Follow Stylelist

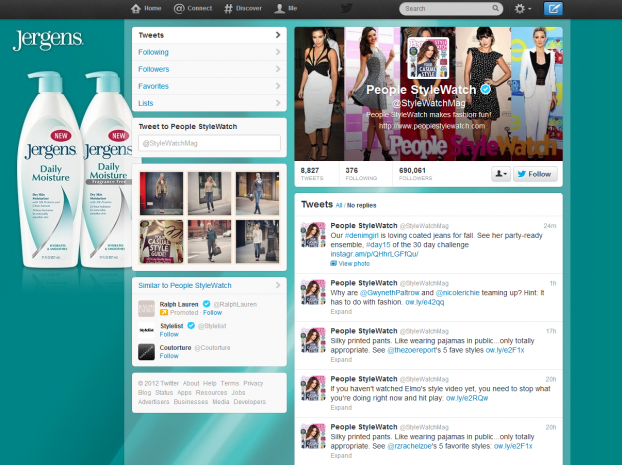[x=169, y=334]
